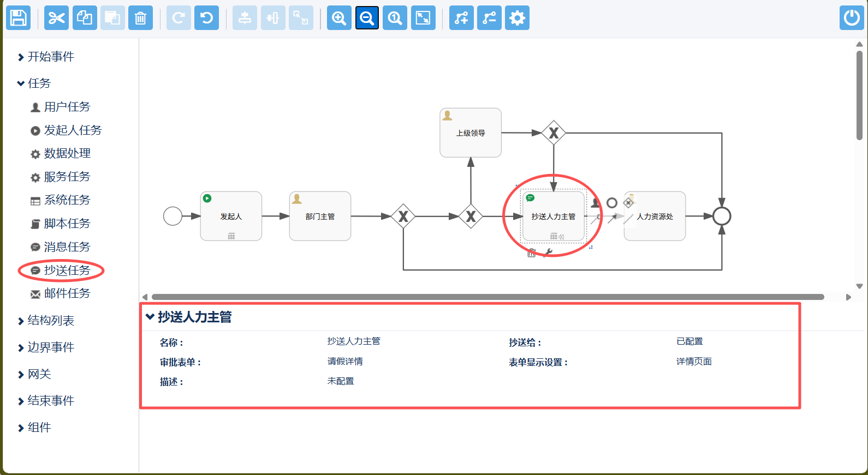
Task: Click the fit-to-window zoom icon
Action: 423,18
